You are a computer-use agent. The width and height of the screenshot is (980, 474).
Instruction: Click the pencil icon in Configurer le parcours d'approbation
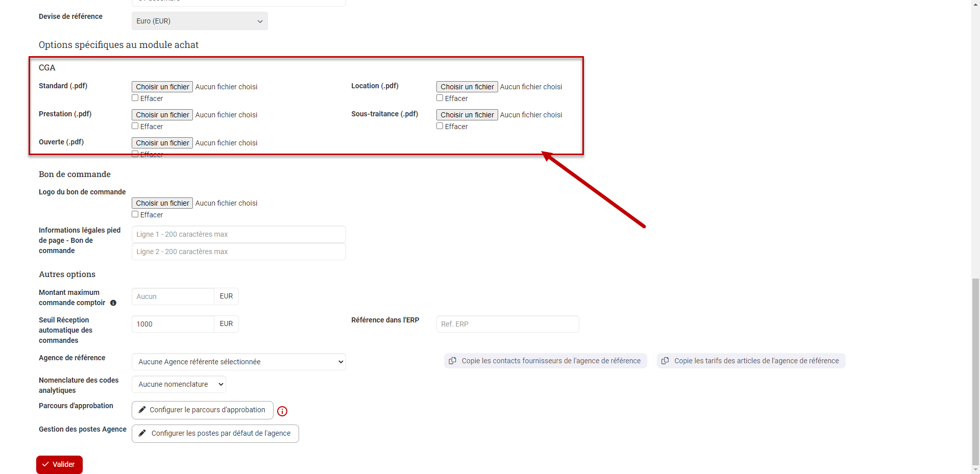tap(142, 410)
